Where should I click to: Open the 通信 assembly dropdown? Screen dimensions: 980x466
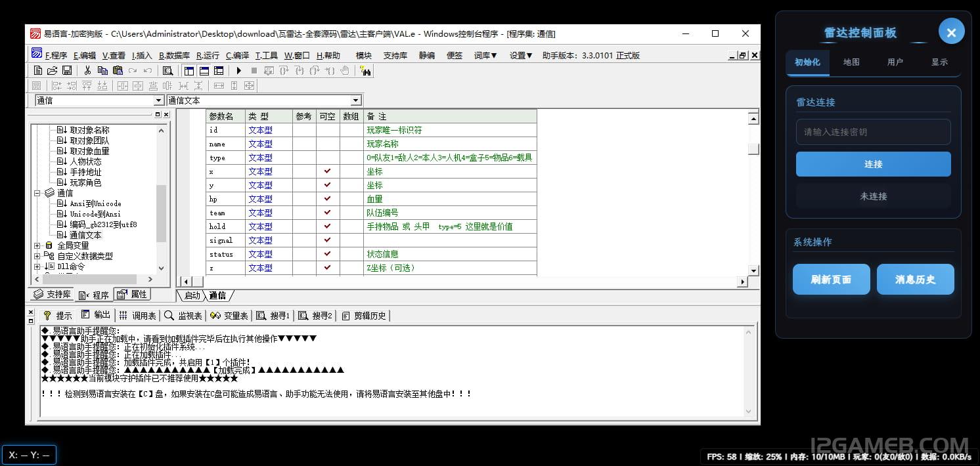click(158, 100)
